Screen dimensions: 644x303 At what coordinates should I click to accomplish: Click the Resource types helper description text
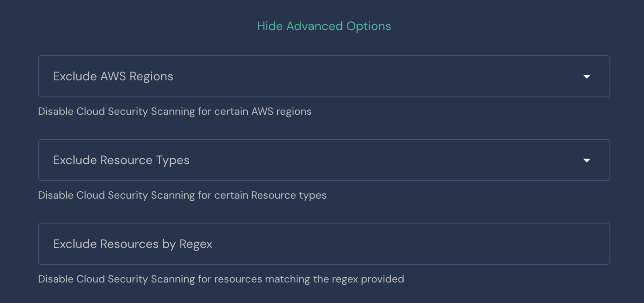pos(182,195)
